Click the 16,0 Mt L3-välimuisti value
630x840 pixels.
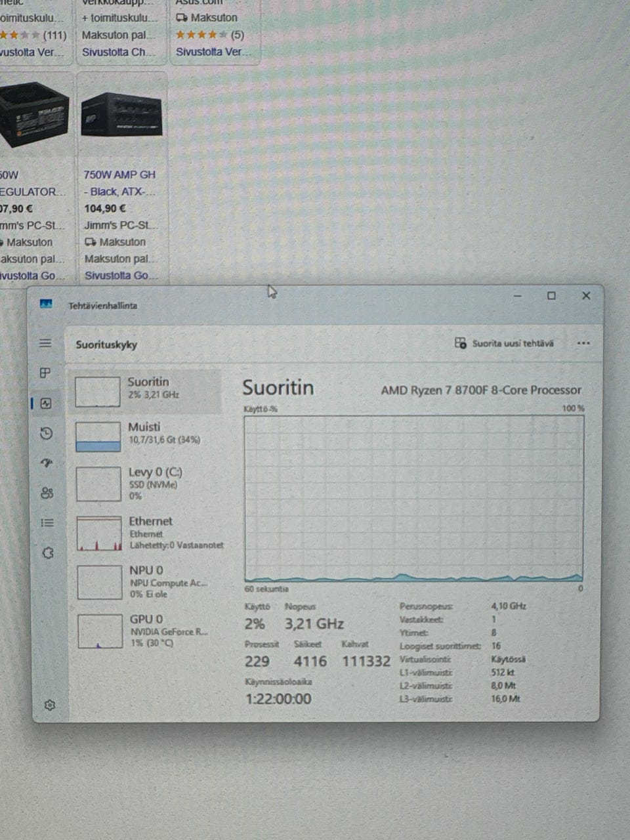click(505, 699)
